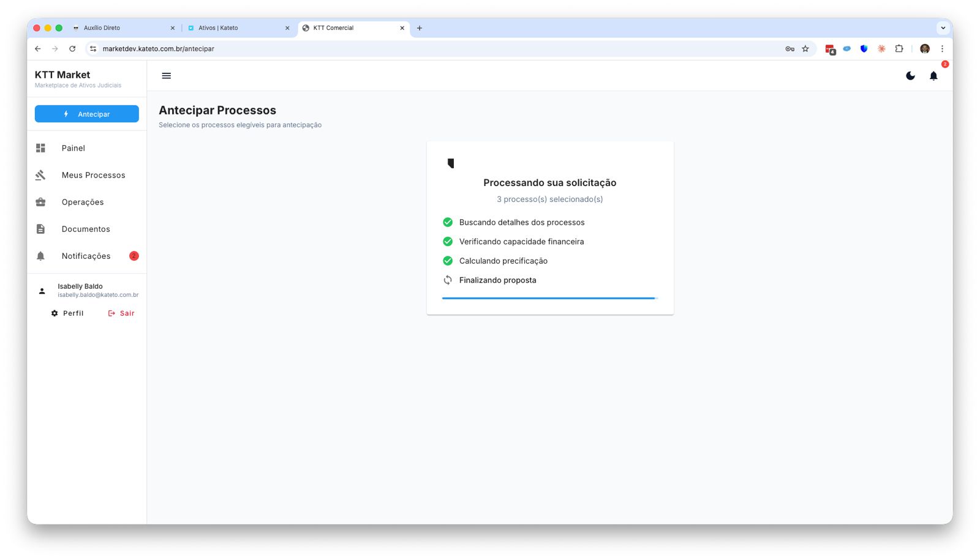Click Sair to log out

(x=121, y=313)
